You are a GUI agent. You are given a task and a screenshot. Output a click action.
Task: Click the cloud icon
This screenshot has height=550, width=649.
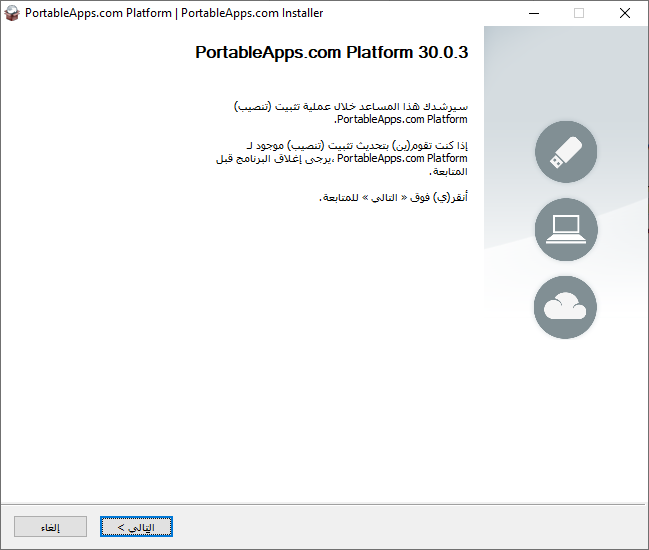565,307
